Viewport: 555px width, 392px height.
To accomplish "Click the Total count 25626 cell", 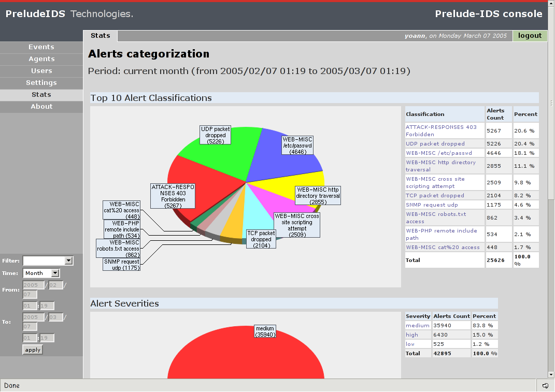I will (499, 260).
